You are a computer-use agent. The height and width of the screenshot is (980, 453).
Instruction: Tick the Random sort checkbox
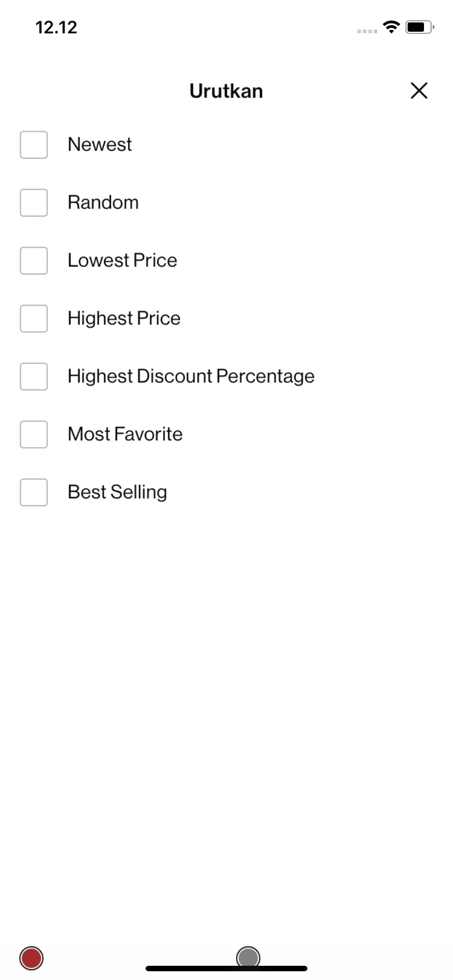tap(34, 203)
